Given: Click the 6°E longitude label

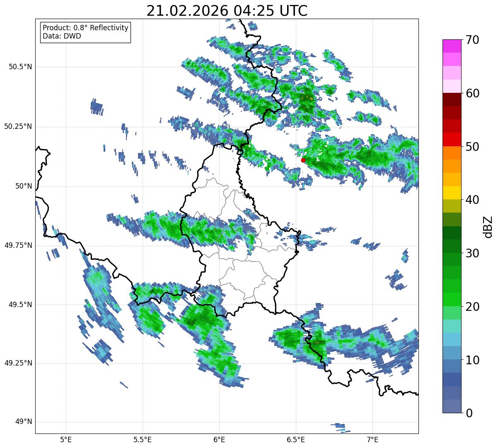Looking at the screenshot, I should pos(219,439).
